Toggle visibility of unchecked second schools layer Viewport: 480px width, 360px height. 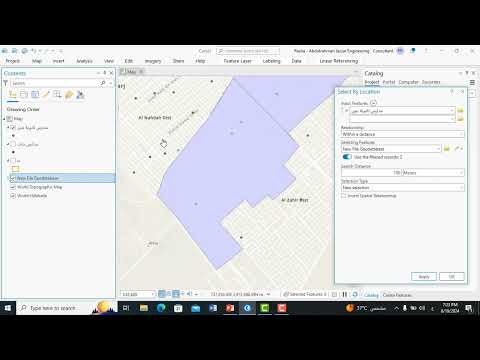tap(13, 144)
